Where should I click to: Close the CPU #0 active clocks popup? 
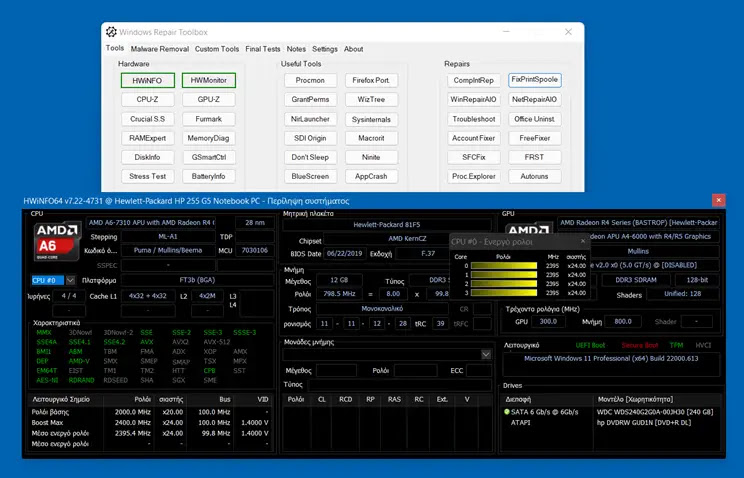583,241
